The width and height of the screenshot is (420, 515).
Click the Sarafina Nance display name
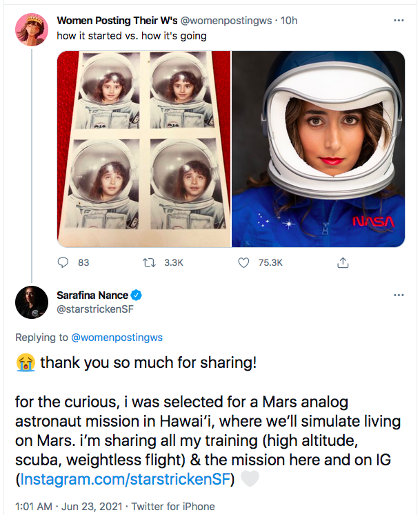91,295
